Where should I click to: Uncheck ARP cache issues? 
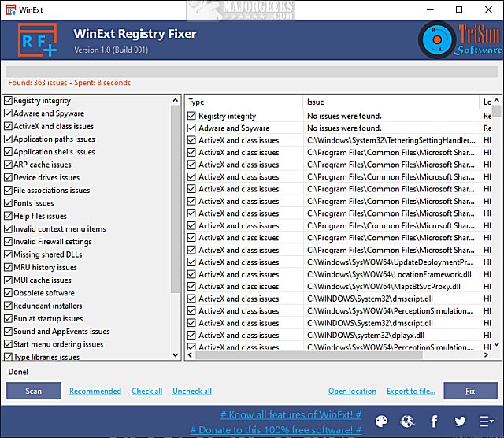point(8,165)
